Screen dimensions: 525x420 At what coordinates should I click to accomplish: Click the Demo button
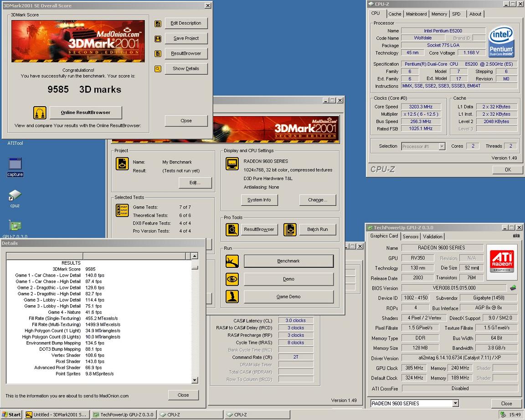(x=288, y=279)
